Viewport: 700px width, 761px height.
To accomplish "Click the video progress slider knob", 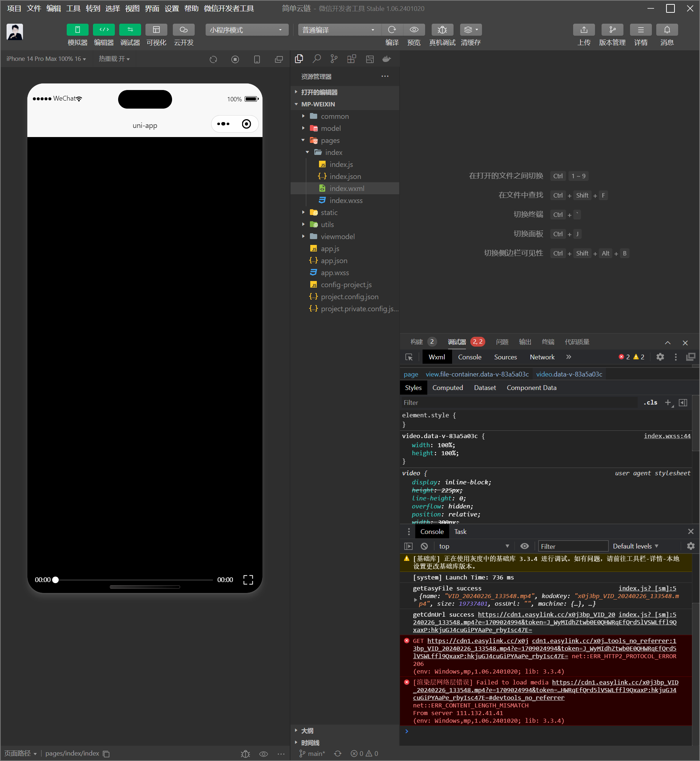I will [x=56, y=579].
